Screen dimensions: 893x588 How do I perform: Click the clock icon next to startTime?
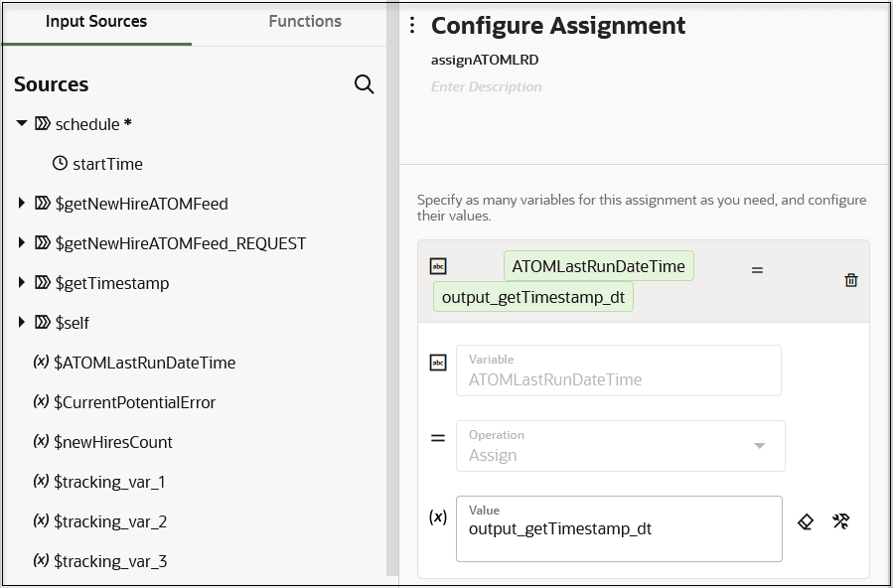[x=60, y=164]
